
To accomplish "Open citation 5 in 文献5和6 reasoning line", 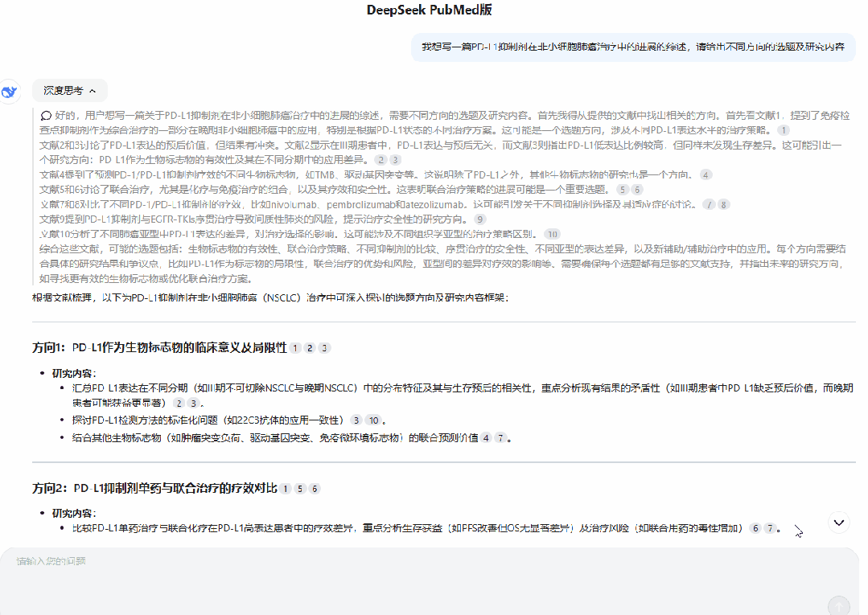I will (623, 190).
